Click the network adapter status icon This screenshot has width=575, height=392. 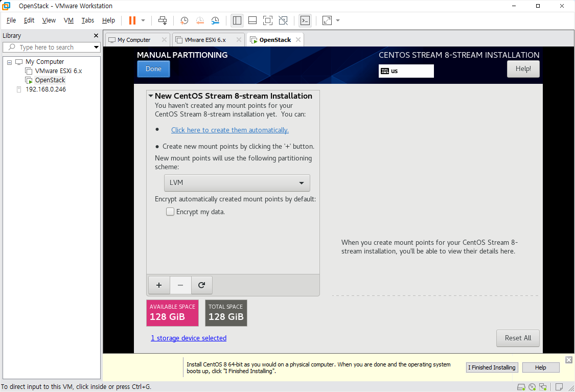coord(543,387)
